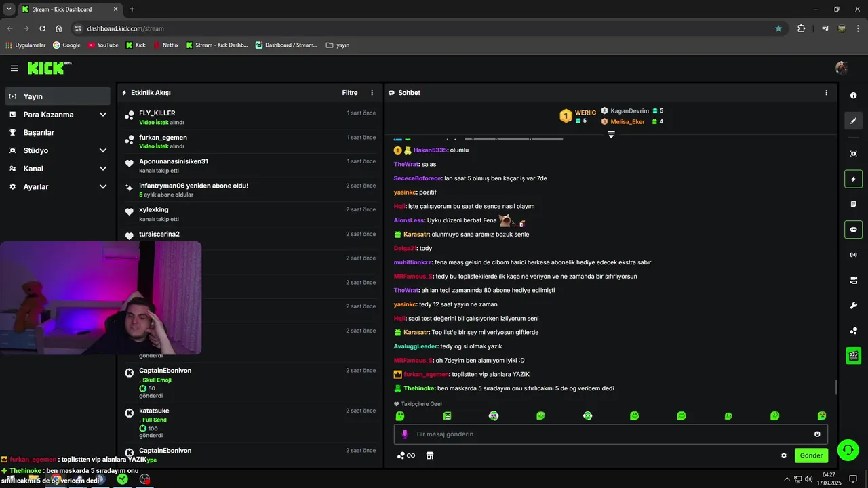The image size is (868, 488).
Task: Click the camera multistream icon in right rail
Action: point(853,280)
